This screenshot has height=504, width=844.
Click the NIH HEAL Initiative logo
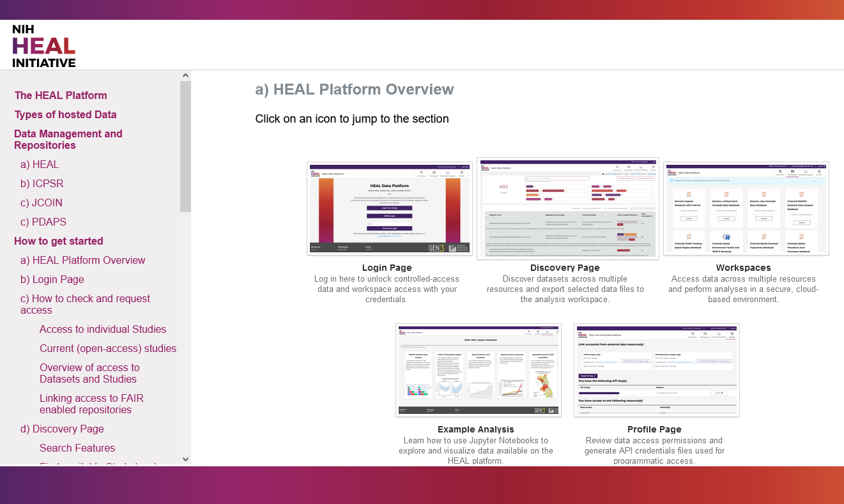43,46
